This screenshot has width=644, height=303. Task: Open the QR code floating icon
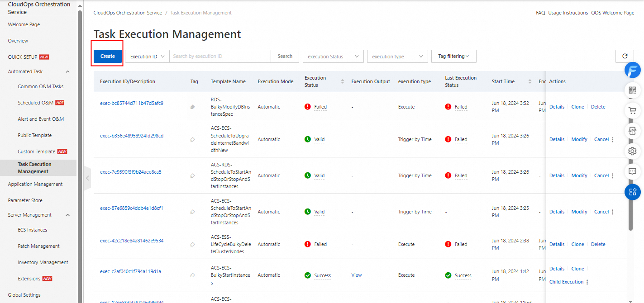click(632, 90)
